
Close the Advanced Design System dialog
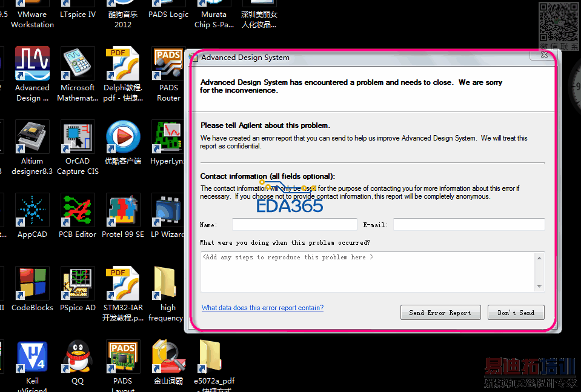(543, 55)
